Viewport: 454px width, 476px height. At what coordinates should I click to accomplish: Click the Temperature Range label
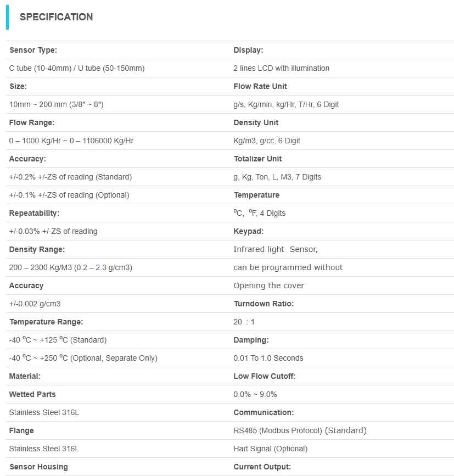click(x=46, y=322)
